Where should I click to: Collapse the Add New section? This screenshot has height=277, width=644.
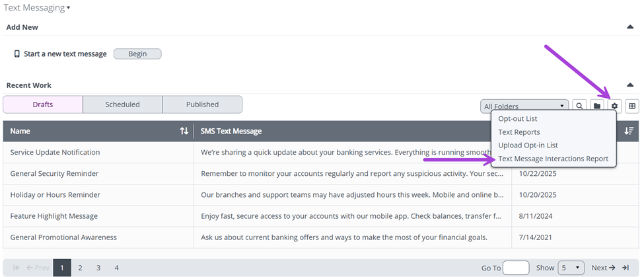(630, 27)
